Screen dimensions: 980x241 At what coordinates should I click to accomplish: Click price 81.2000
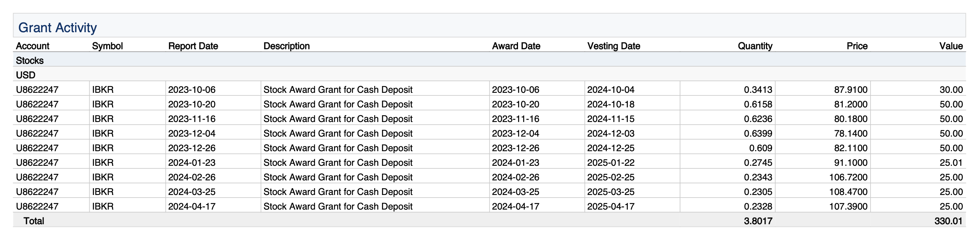(851, 104)
